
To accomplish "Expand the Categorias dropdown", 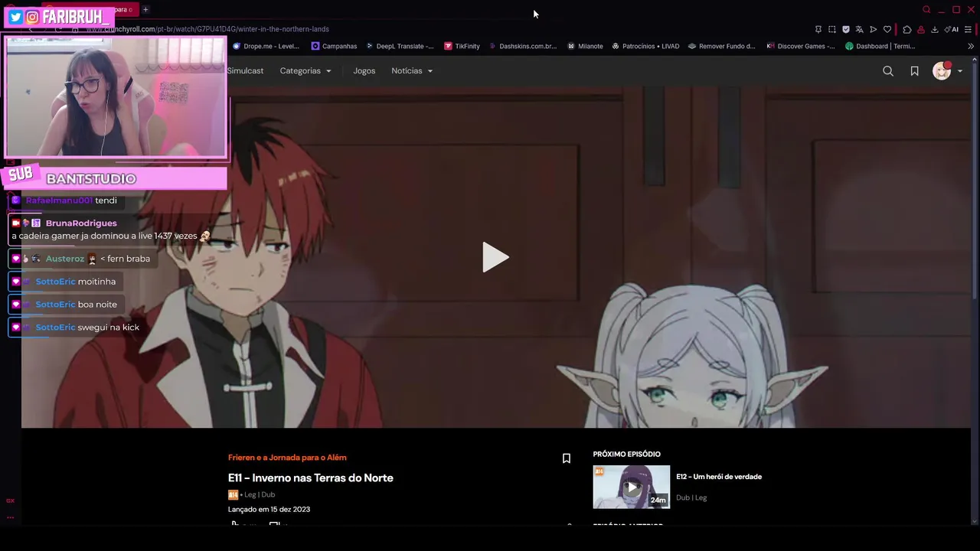I will tap(305, 70).
